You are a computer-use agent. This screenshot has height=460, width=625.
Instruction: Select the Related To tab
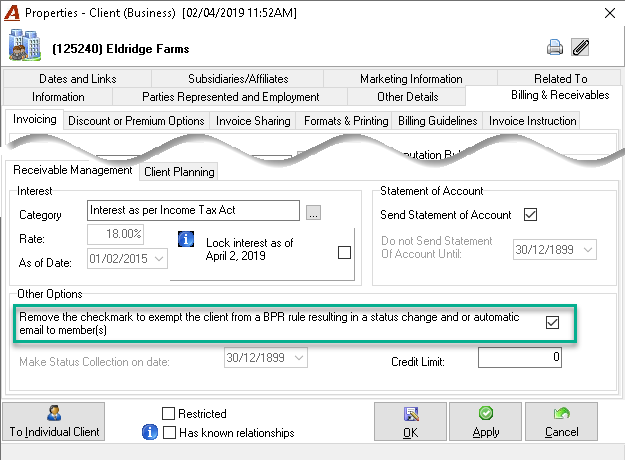[560, 79]
